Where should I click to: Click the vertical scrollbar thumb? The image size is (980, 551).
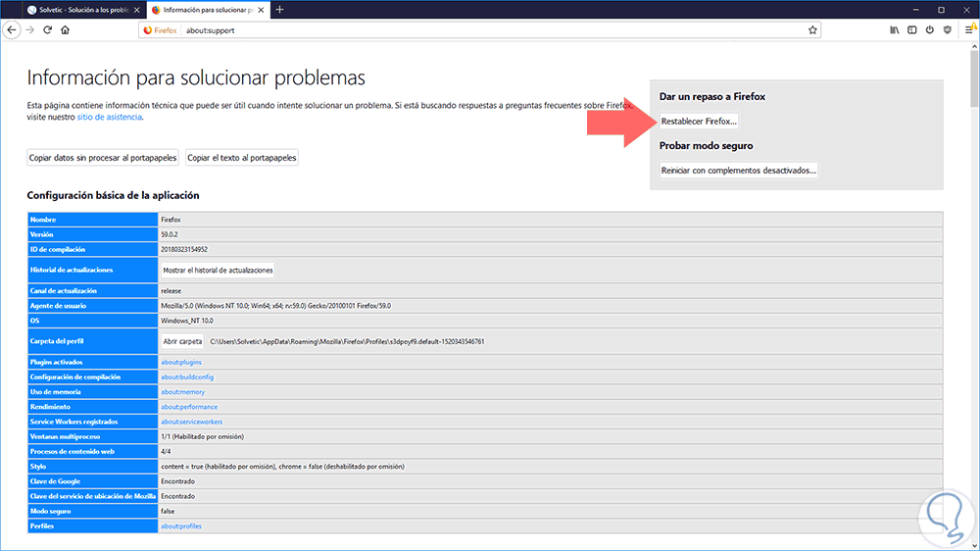974,78
